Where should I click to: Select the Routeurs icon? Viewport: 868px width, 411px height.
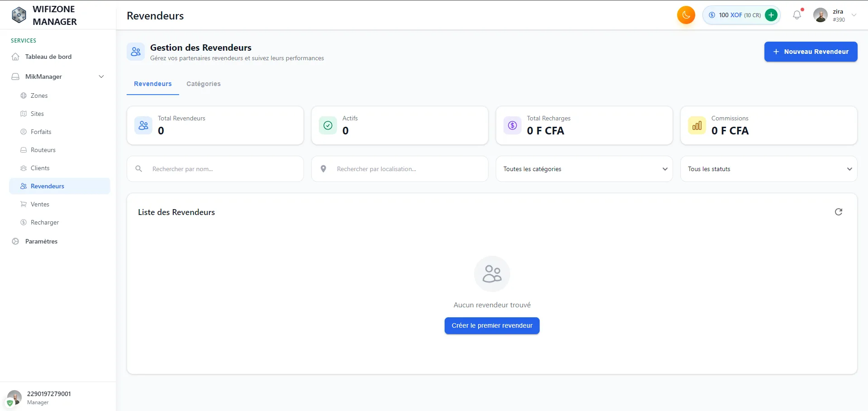click(23, 150)
